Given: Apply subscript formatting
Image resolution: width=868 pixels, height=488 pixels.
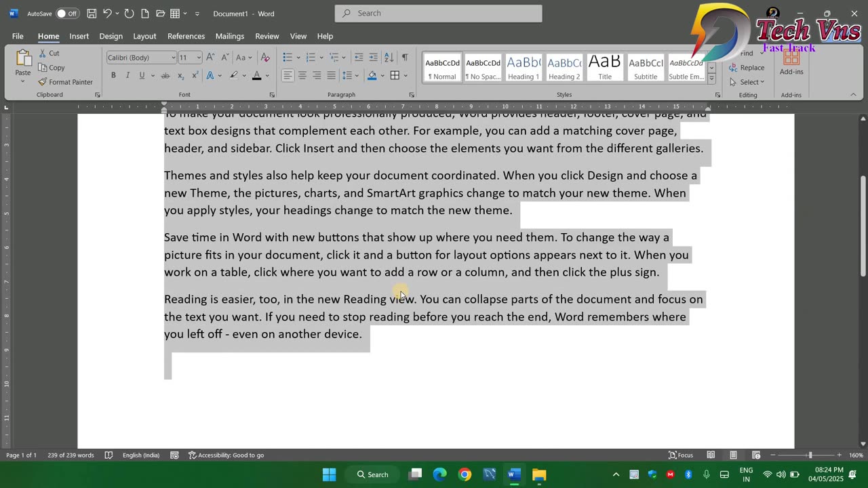Looking at the screenshot, I should pyautogui.click(x=181, y=75).
